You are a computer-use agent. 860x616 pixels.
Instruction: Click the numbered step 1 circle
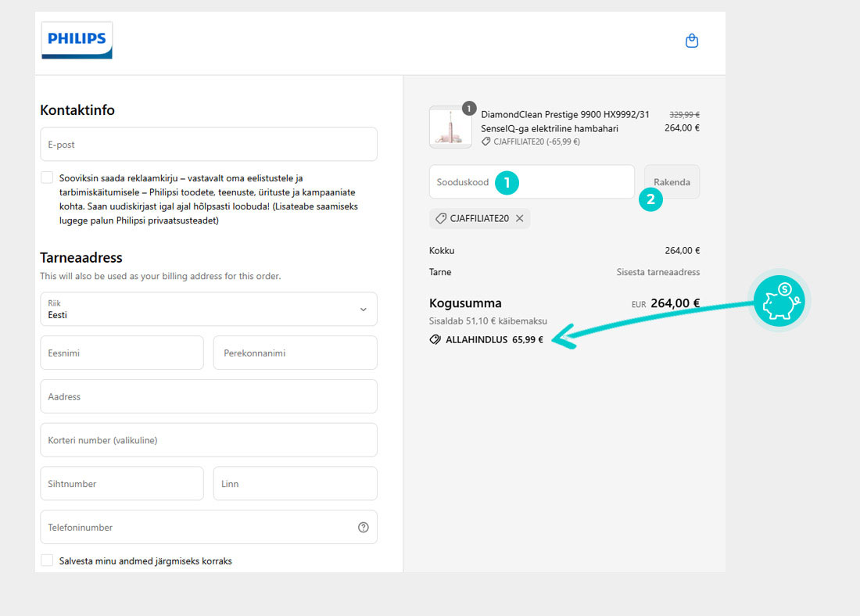coord(507,182)
